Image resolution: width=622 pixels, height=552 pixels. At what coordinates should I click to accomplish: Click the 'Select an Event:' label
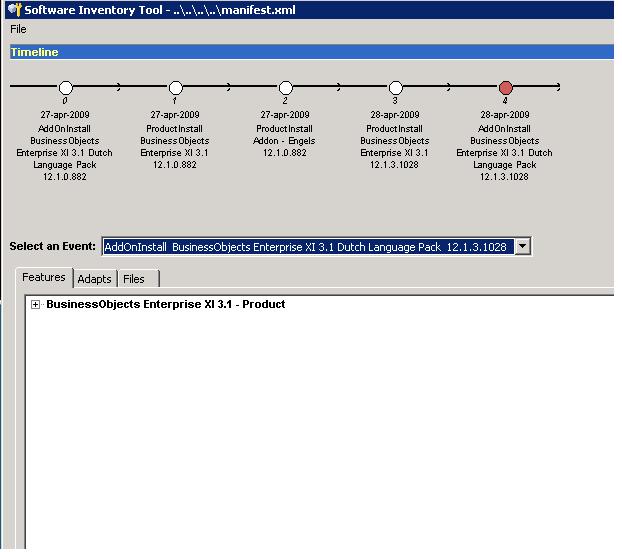coord(52,246)
